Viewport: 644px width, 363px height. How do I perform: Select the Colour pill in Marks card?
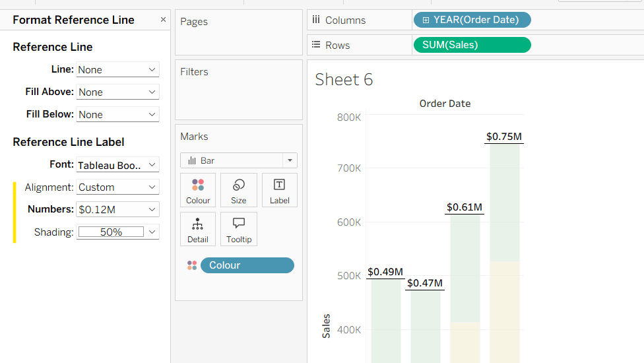[x=247, y=265]
